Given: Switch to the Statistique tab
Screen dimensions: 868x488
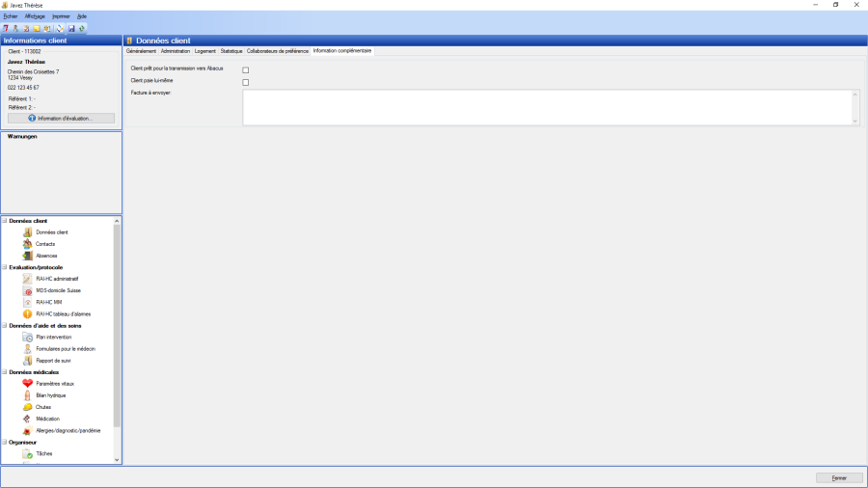Looking at the screenshot, I should tap(231, 51).
